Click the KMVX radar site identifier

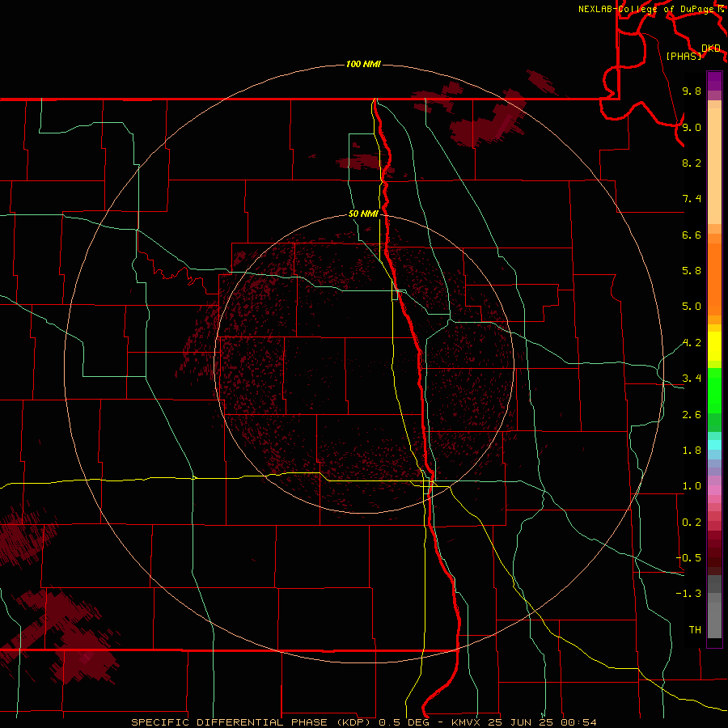tap(466, 722)
